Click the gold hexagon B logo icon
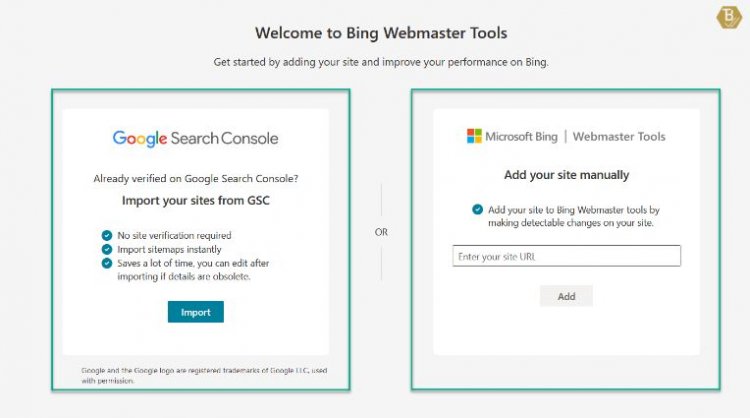This screenshot has width=750, height=418. click(728, 17)
